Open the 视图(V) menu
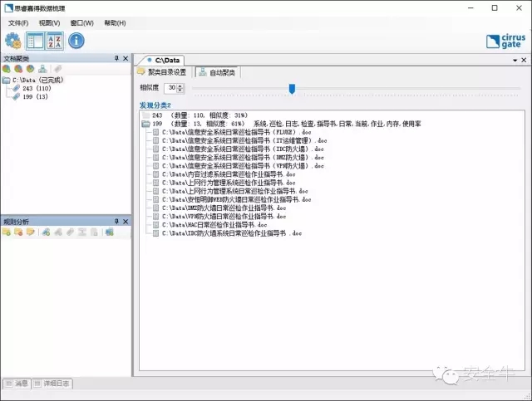 [49, 22]
